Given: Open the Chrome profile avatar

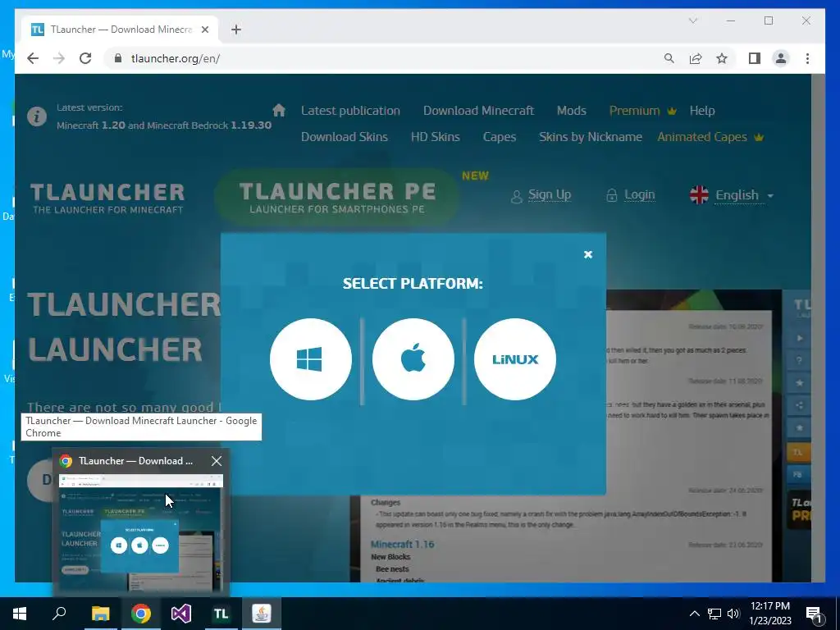Looking at the screenshot, I should (781, 58).
